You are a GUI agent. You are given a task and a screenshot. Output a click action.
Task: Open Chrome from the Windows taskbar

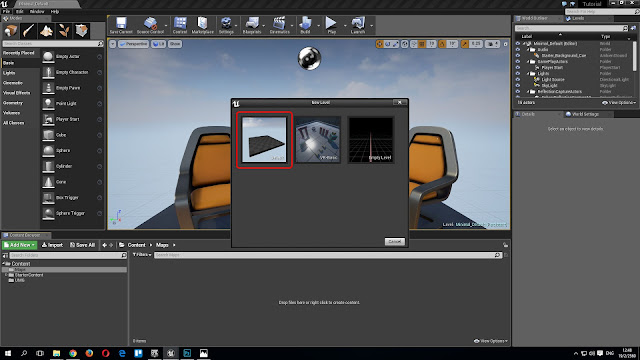tap(73, 353)
